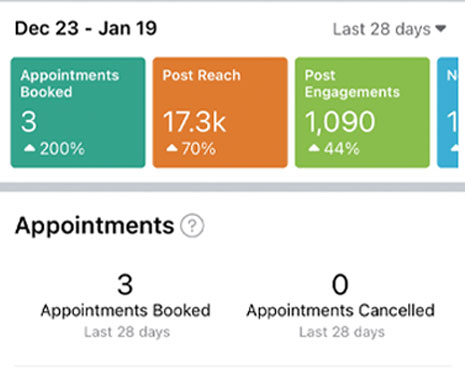Click the up arrow on Appointments Booked card

point(30,148)
